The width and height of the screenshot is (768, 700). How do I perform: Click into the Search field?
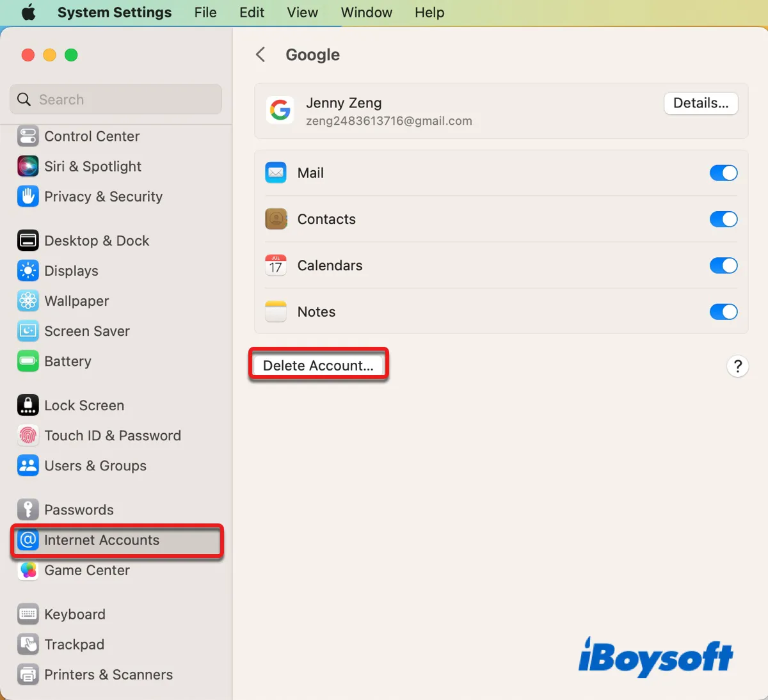pyautogui.click(x=116, y=99)
